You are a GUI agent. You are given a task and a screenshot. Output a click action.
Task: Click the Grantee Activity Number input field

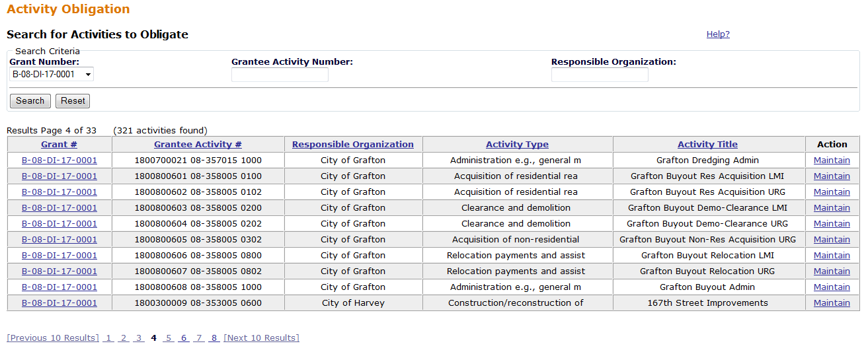280,75
